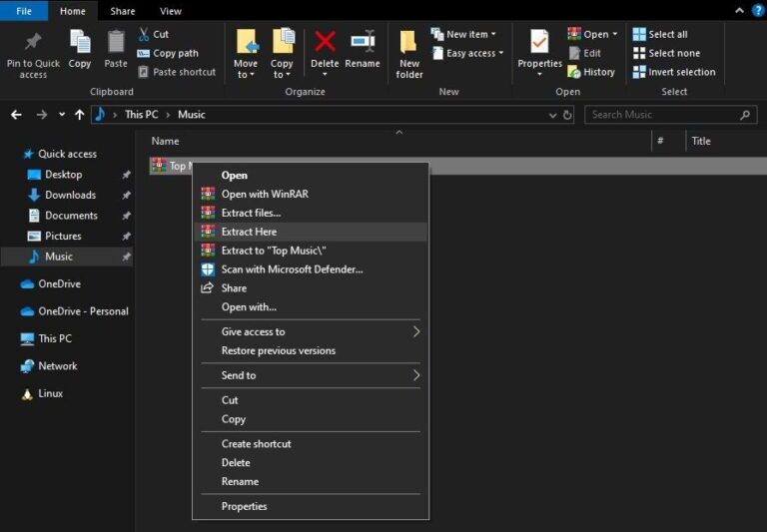Choose Open with WinRAR
The height and width of the screenshot is (532, 767).
311,194
